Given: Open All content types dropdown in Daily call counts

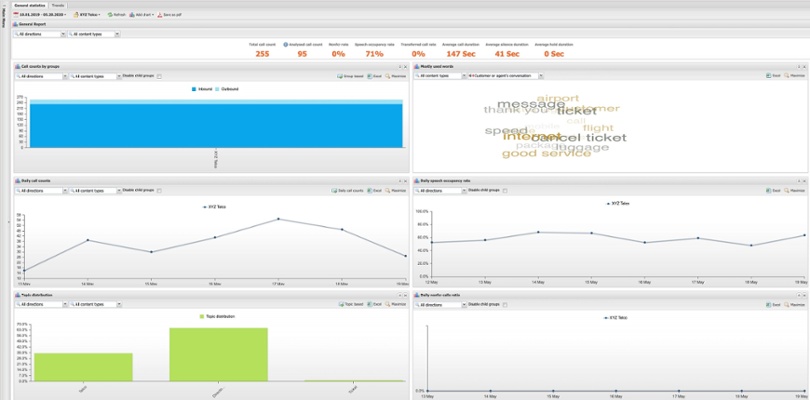Looking at the screenshot, I should click(95, 191).
